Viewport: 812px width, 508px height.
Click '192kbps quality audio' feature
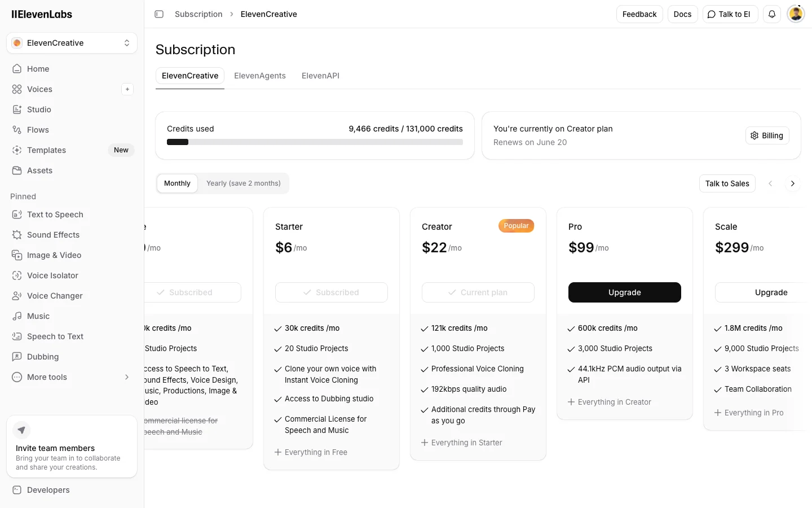[469, 389]
